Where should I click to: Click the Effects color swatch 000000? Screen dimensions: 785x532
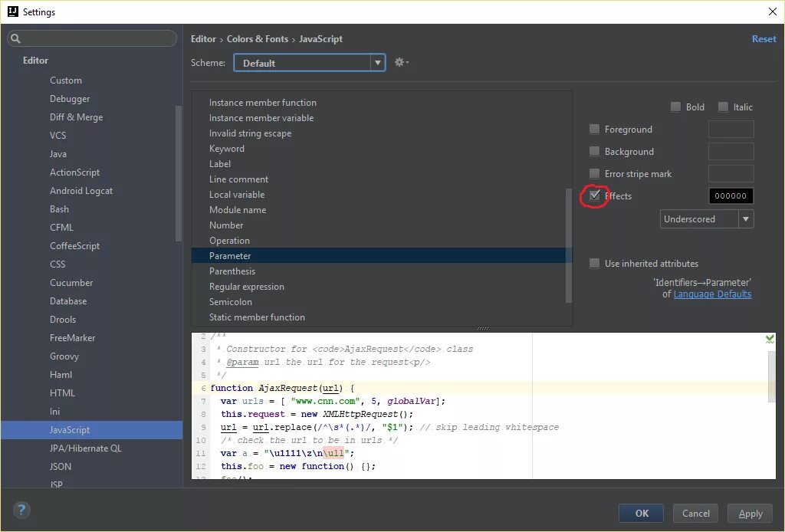point(731,195)
